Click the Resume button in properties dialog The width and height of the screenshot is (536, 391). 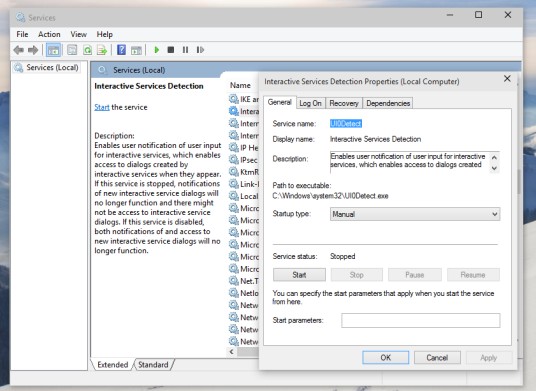click(x=473, y=275)
